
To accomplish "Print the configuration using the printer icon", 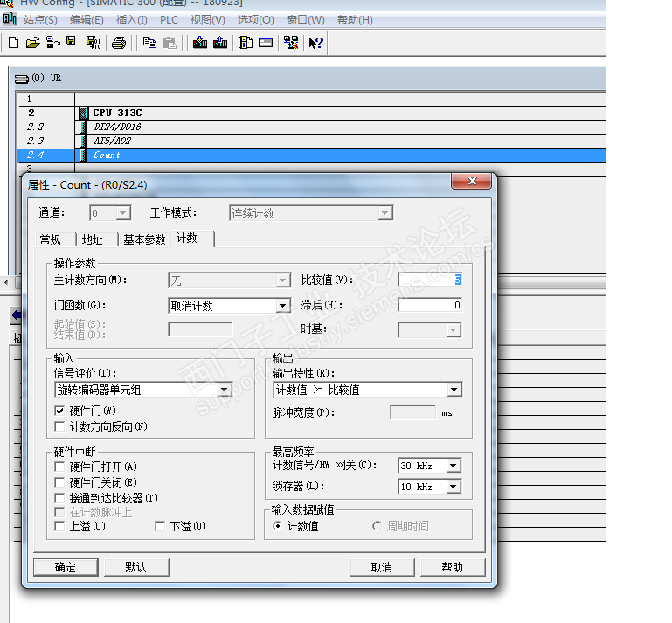I will (119, 43).
